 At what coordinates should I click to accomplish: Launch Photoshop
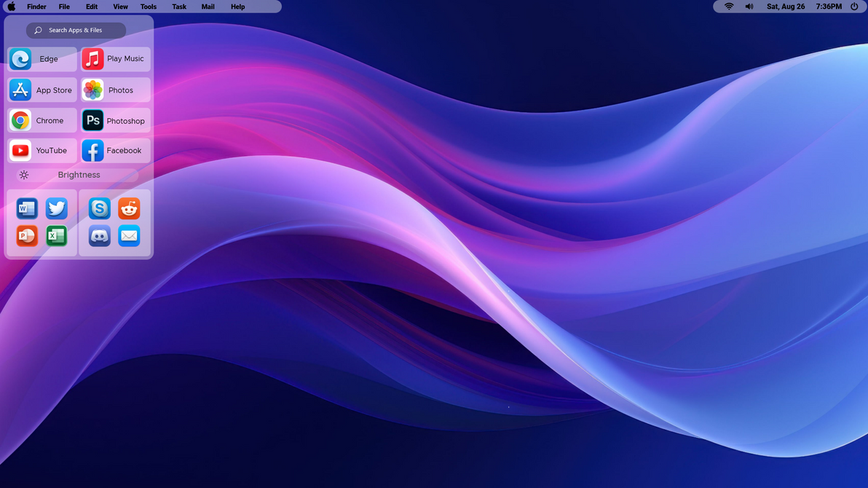pyautogui.click(x=115, y=120)
